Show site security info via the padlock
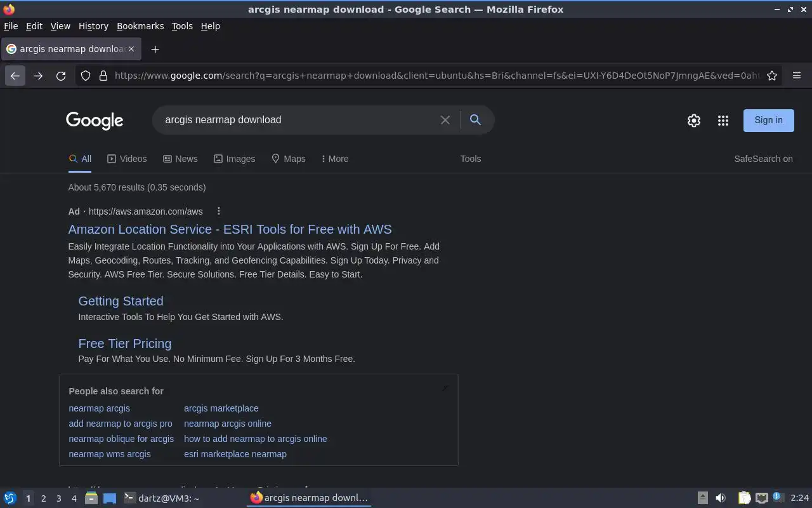 tap(103, 76)
